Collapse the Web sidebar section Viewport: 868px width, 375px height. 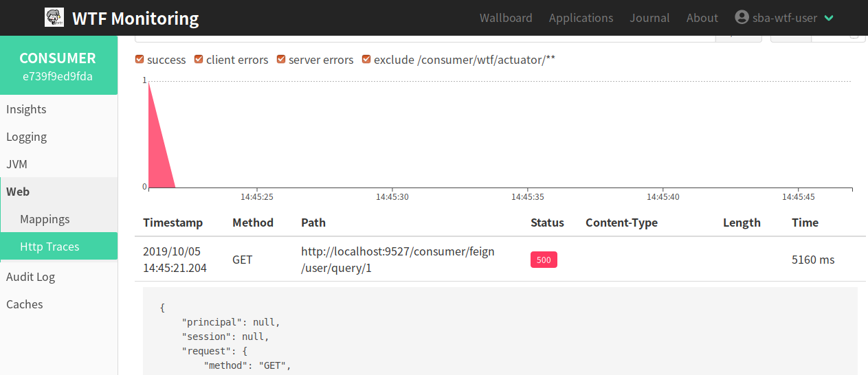(x=18, y=192)
